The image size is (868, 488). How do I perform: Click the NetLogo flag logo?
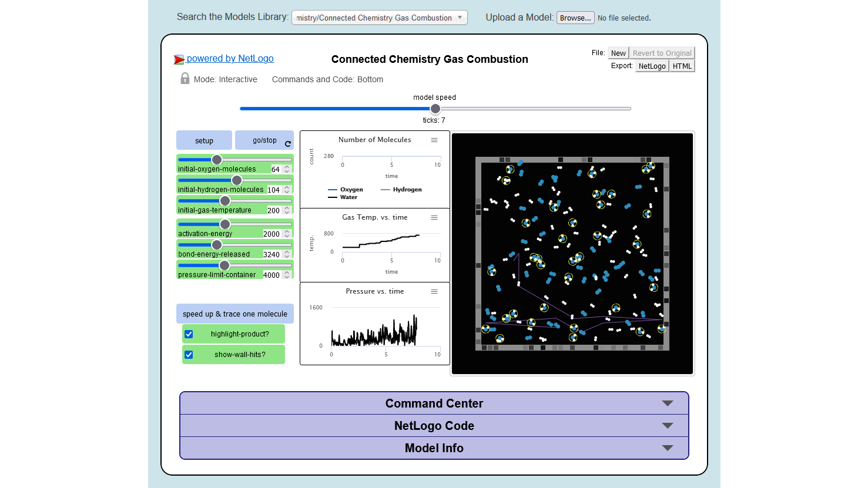tap(178, 58)
